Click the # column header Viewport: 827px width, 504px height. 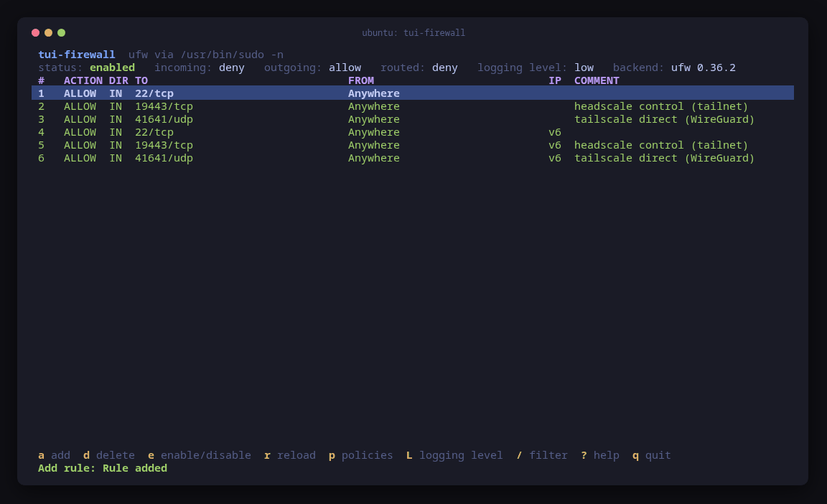point(41,80)
